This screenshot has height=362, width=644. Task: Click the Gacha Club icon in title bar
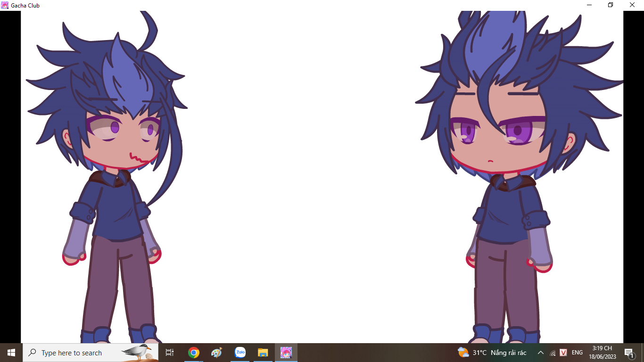click(5, 5)
